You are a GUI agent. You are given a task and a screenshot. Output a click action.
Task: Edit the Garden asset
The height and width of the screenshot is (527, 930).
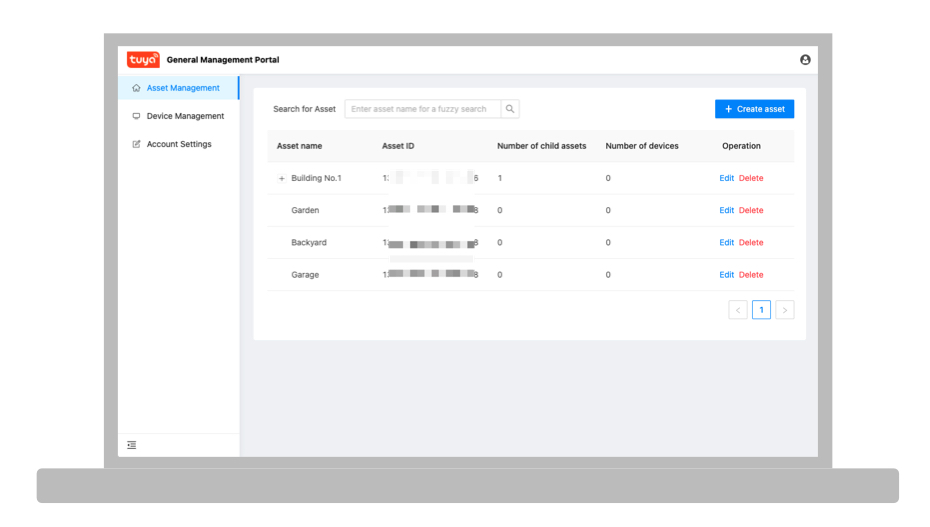(x=726, y=210)
